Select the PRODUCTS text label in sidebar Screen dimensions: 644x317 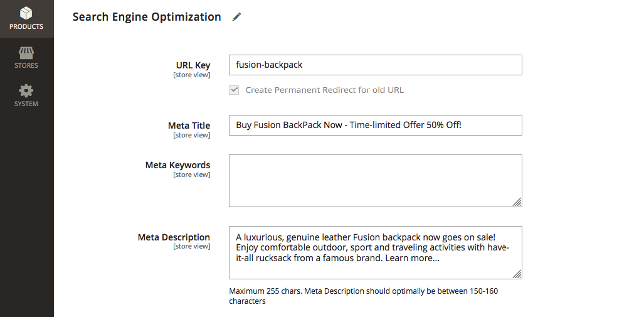tap(26, 27)
